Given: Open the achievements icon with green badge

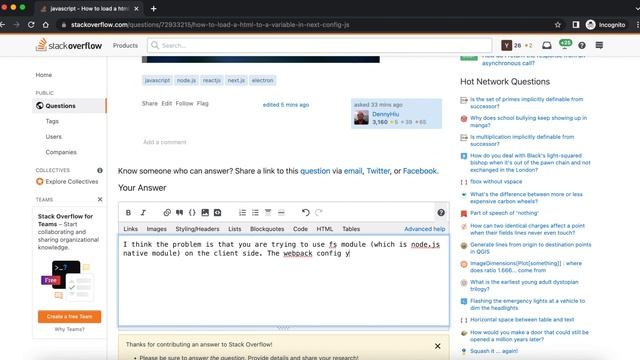Looking at the screenshot, I should coord(565,44).
